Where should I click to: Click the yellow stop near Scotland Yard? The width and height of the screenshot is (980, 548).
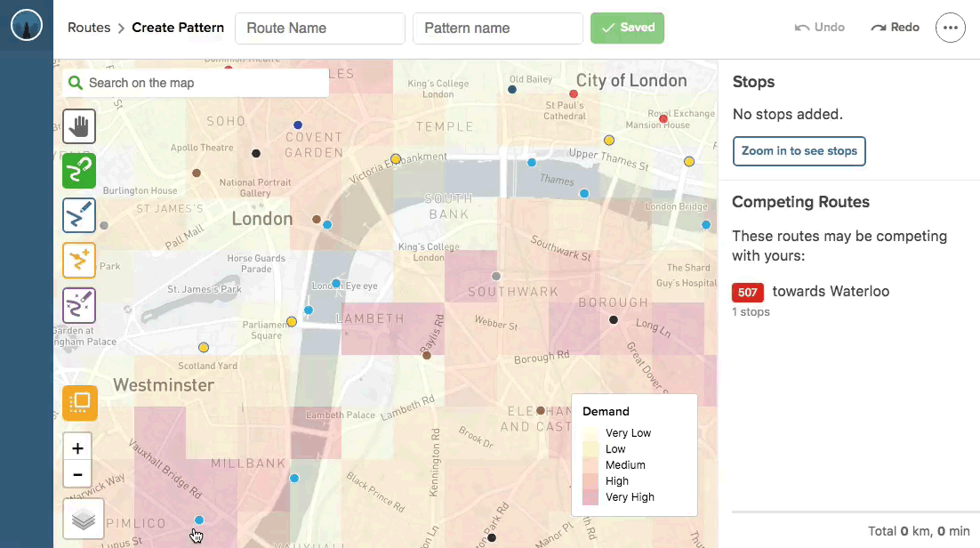pos(203,347)
